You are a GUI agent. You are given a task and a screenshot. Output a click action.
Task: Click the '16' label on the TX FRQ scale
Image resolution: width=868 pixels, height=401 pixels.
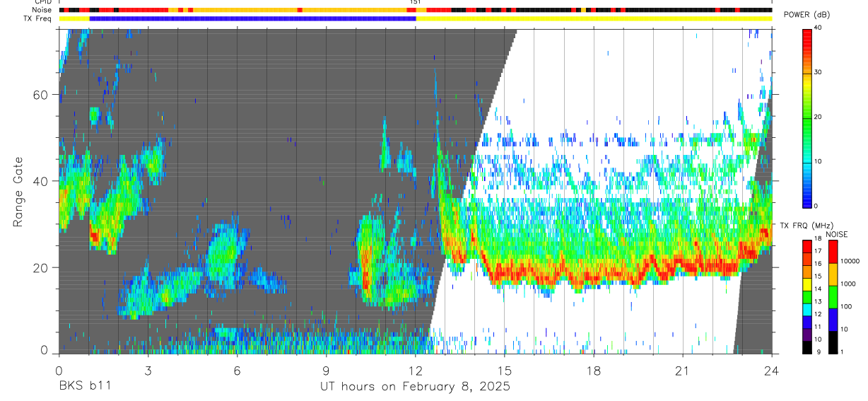818,265
